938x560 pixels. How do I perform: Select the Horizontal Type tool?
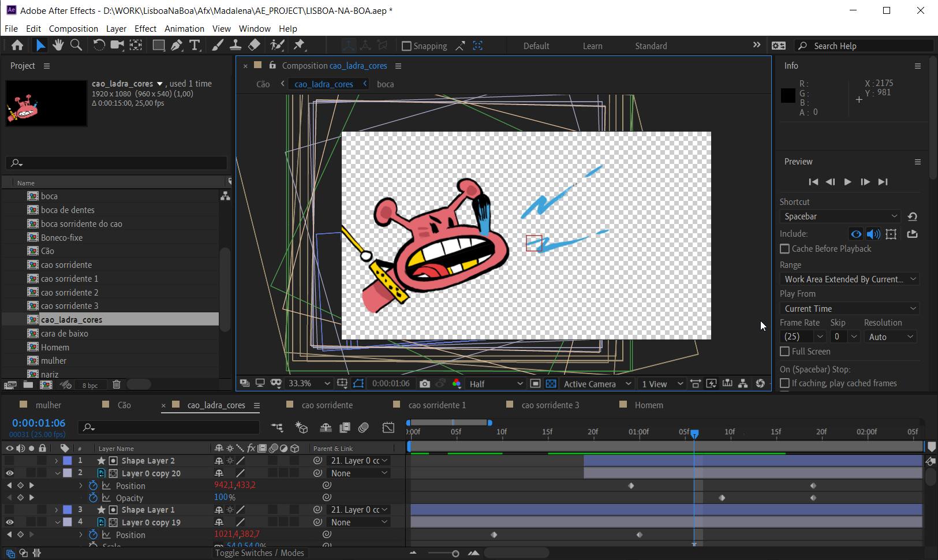point(195,45)
